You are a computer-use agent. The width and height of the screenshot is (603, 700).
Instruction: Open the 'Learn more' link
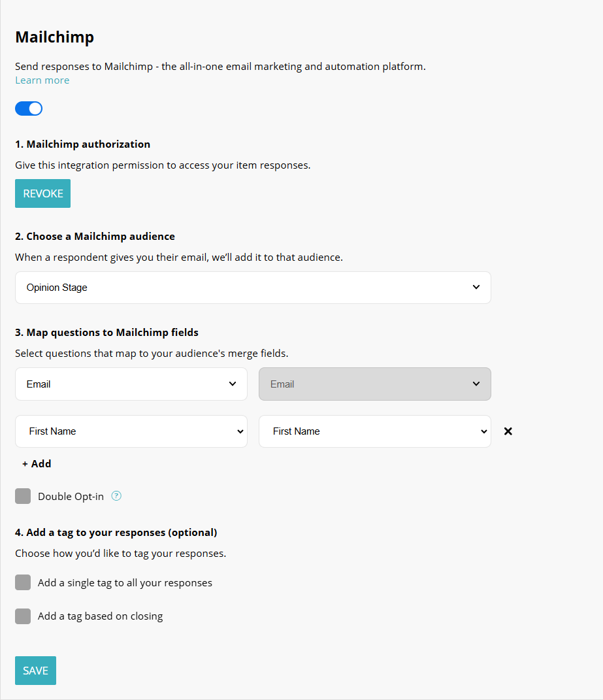(42, 80)
